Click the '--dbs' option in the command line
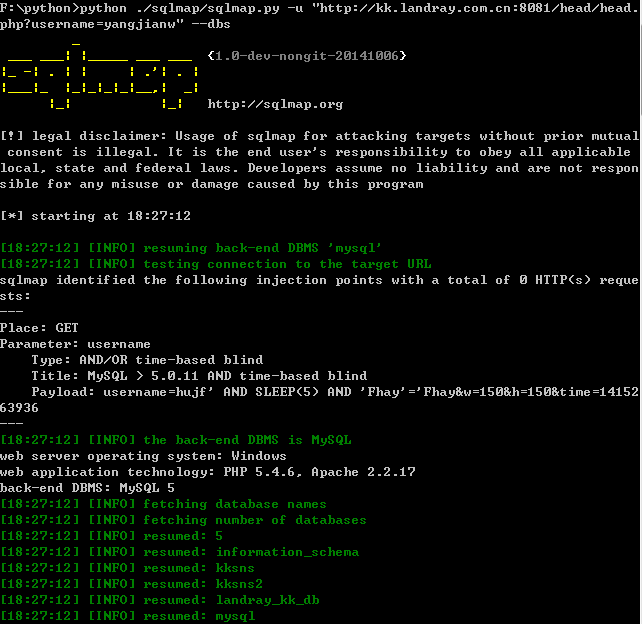Viewport: 642px width, 624px height. [x=211, y=24]
